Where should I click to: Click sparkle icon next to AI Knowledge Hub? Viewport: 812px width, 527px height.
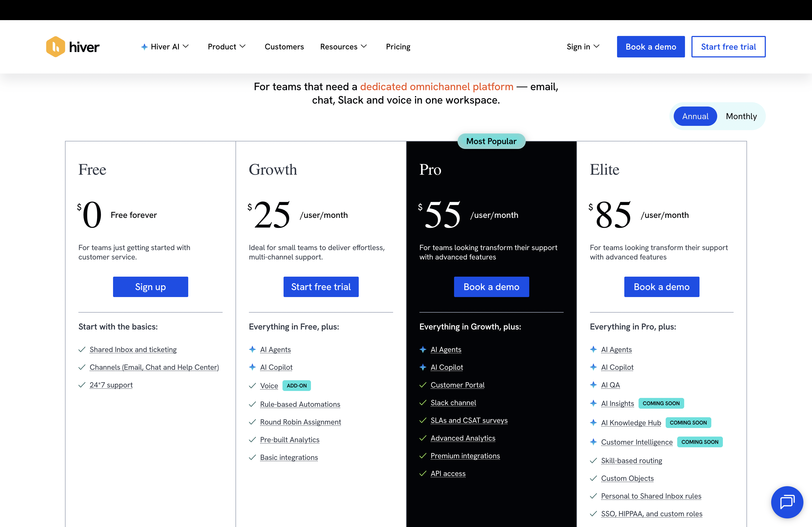593,423
